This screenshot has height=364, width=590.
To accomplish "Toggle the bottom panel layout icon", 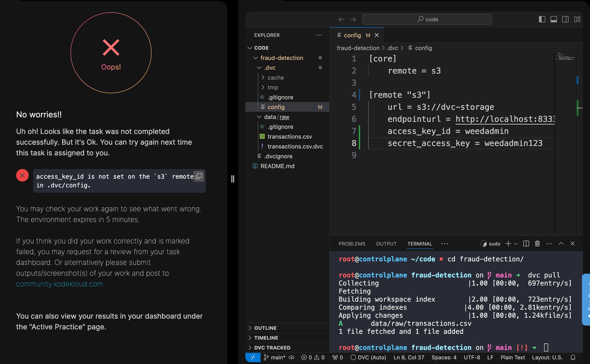I will pyautogui.click(x=554, y=19).
